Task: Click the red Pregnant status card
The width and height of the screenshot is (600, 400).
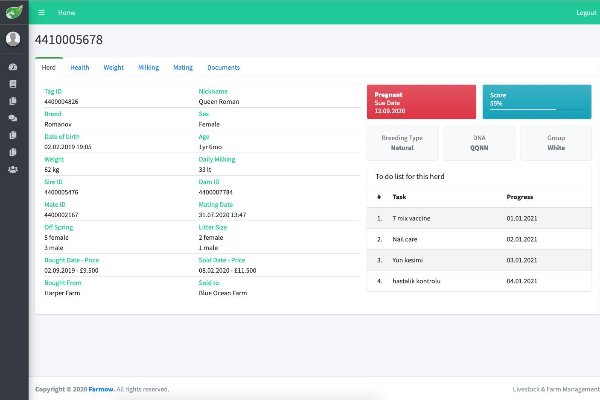Action: (x=421, y=101)
